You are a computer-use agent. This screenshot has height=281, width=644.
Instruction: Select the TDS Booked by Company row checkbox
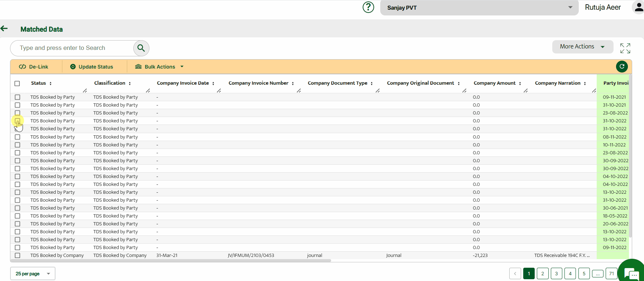[x=18, y=256]
